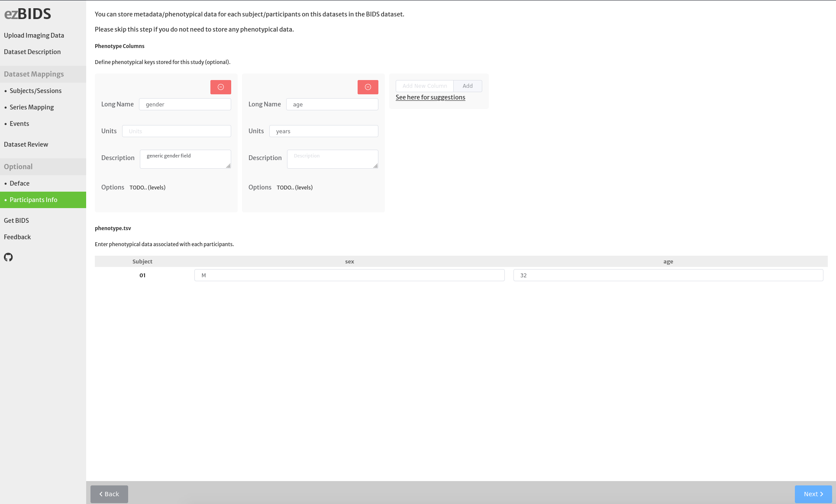
Task: Open Series Mapping page
Action: [32, 107]
